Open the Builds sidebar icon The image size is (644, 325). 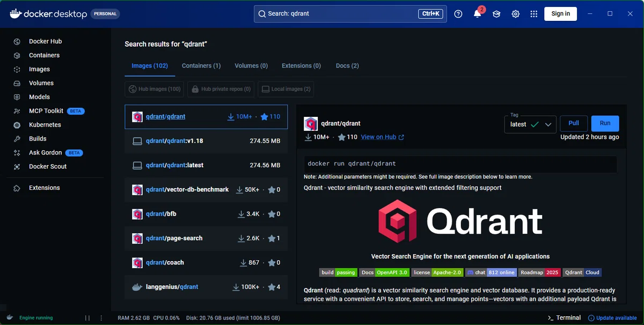(17, 138)
